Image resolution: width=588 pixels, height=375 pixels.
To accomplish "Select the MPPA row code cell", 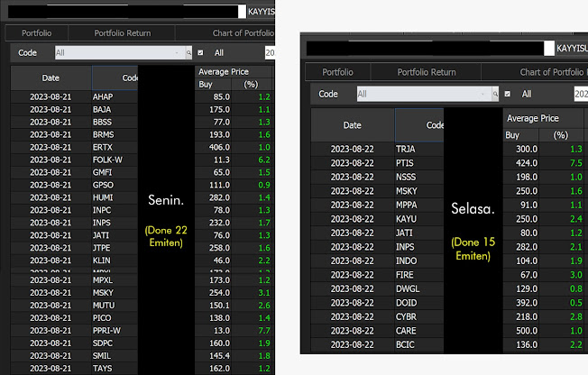I will click(419, 205).
